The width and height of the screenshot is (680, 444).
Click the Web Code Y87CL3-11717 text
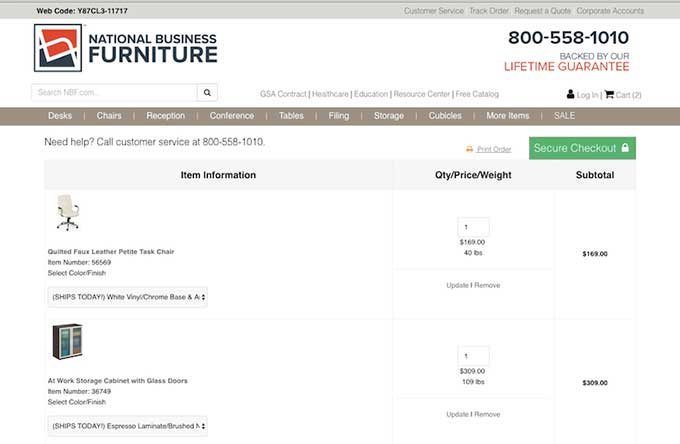coord(82,11)
